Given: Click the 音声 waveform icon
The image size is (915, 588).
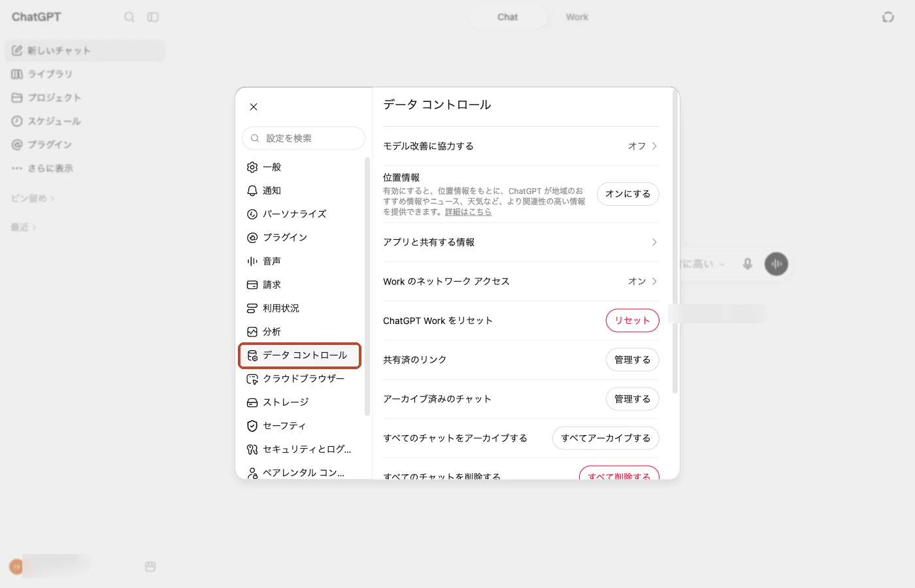Looking at the screenshot, I should coord(252,261).
